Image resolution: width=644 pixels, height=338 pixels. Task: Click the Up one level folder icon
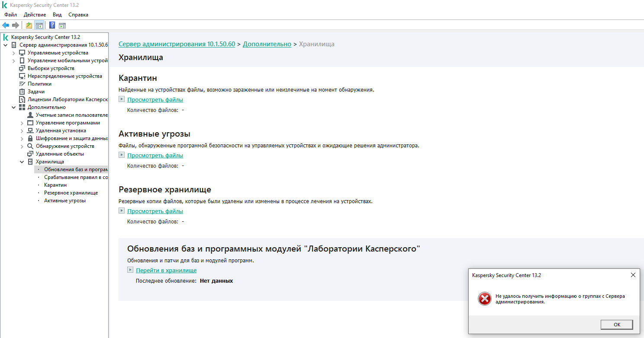pos(29,25)
